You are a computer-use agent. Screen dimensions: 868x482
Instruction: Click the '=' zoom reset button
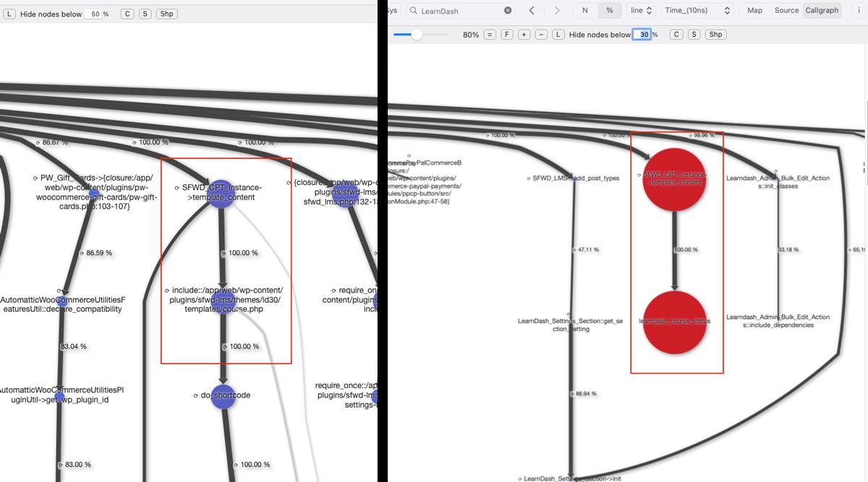(490, 35)
